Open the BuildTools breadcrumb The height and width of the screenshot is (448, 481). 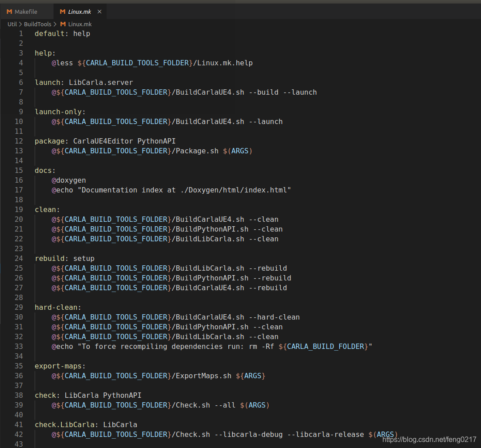tap(38, 24)
